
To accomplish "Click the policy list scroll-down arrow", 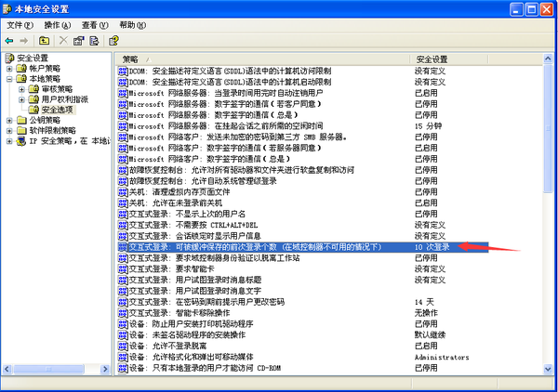I will tap(548, 370).
